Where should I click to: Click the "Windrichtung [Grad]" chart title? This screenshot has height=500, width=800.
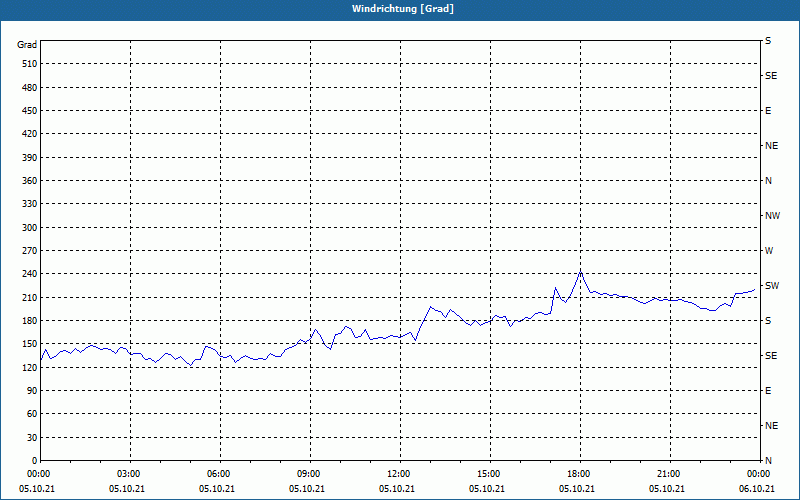coord(403,9)
